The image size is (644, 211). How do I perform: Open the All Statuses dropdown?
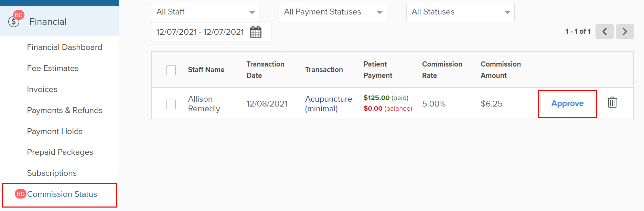pyautogui.click(x=460, y=12)
